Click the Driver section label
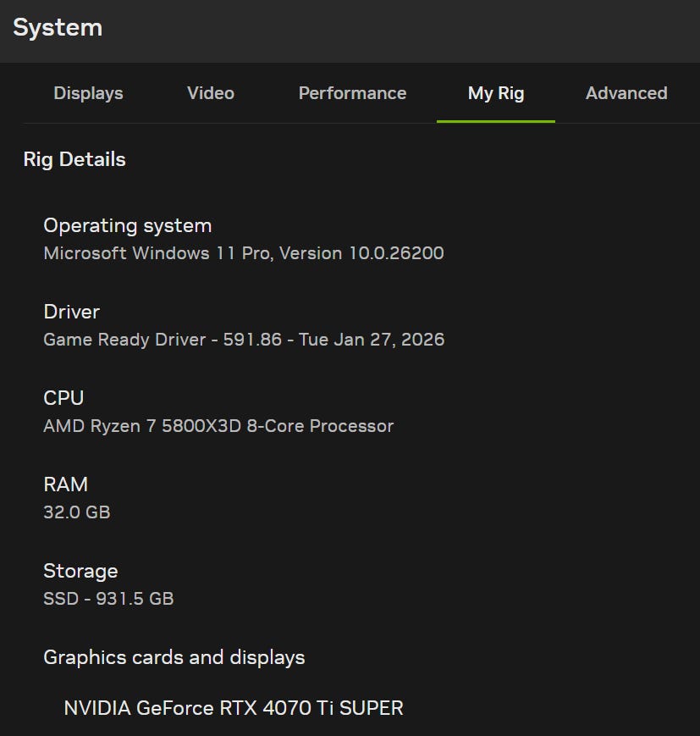The height and width of the screenshot is (736, 700). 72,312
